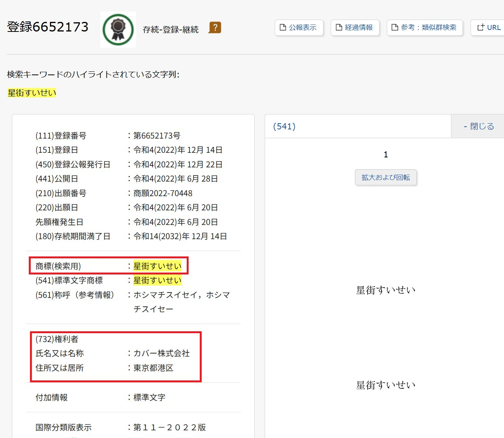
Task: Open 経過情報 progress information
Action: click(x=355, y=28)
